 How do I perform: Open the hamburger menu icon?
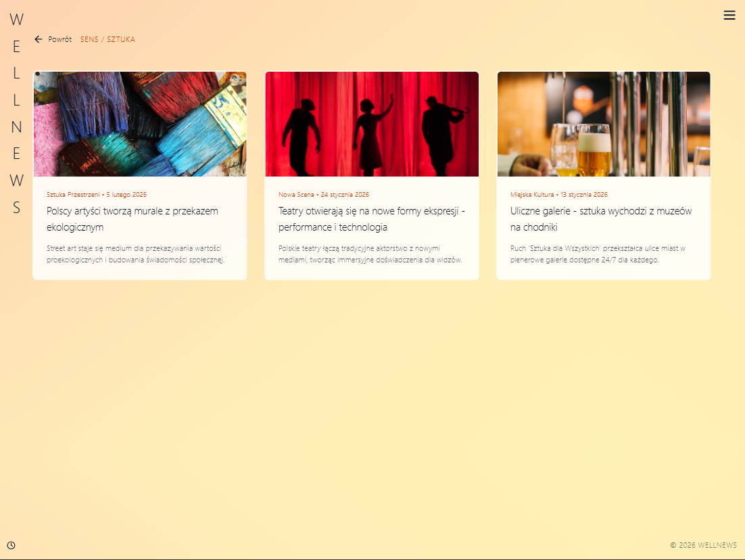729,15
